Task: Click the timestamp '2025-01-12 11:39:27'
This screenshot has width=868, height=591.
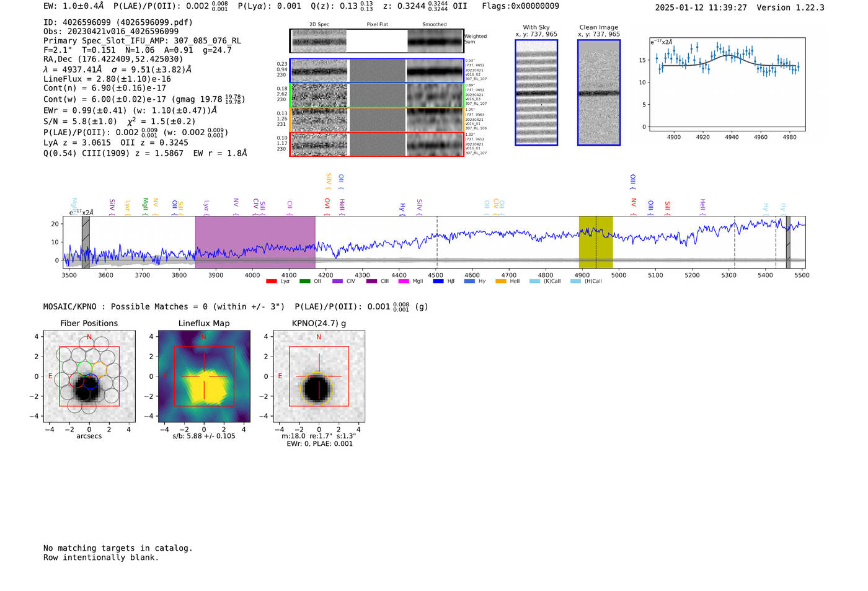Action: [x=701, y=7]
